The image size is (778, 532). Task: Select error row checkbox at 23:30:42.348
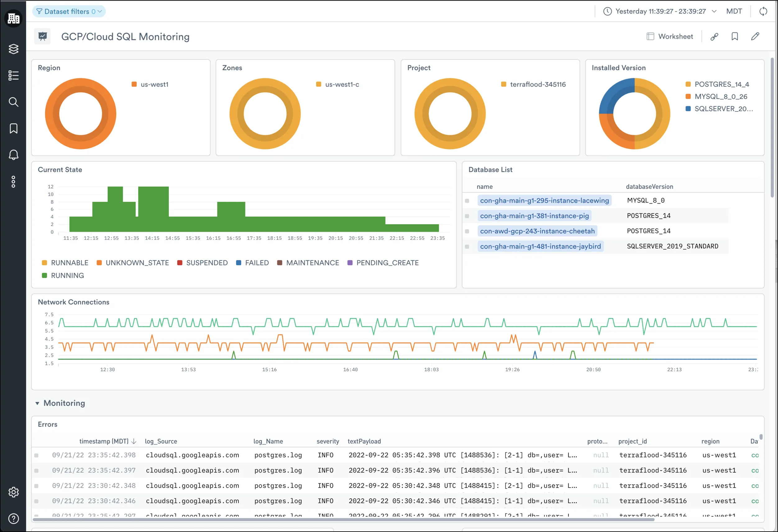click(36, 486)
